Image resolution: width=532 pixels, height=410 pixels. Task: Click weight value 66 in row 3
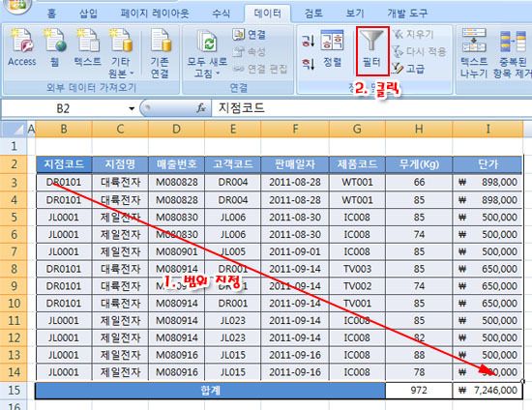click(419, 182)
